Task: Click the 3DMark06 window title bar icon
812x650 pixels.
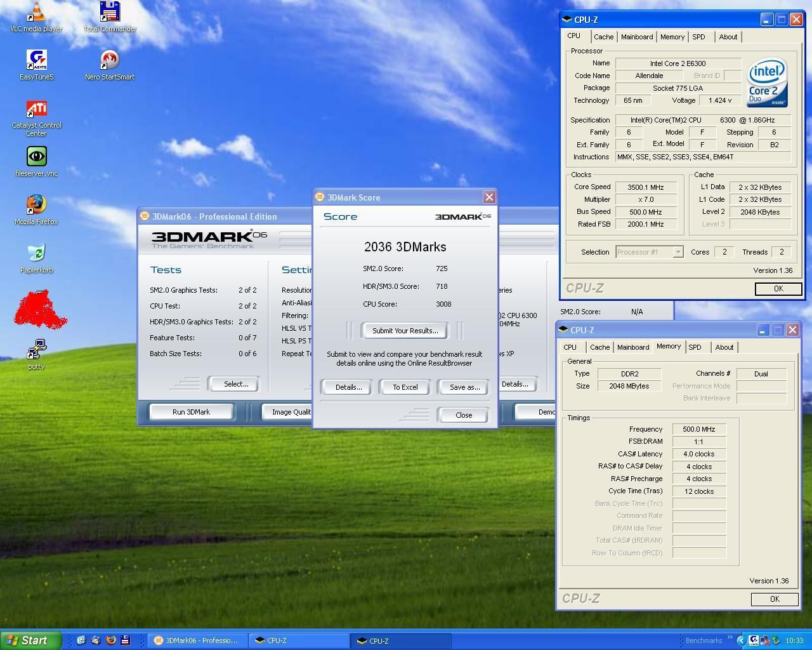Action: [x=145, y=216]
